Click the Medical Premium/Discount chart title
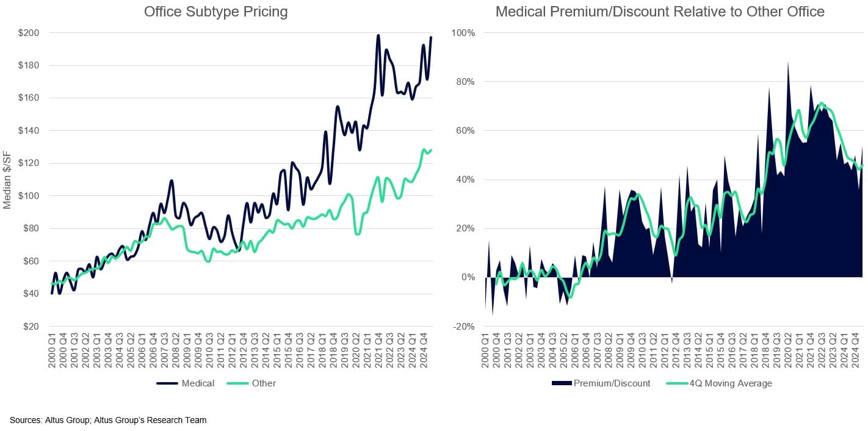This screenshot has width=868, height=431. pyautogui.click(x=660, y=12)
